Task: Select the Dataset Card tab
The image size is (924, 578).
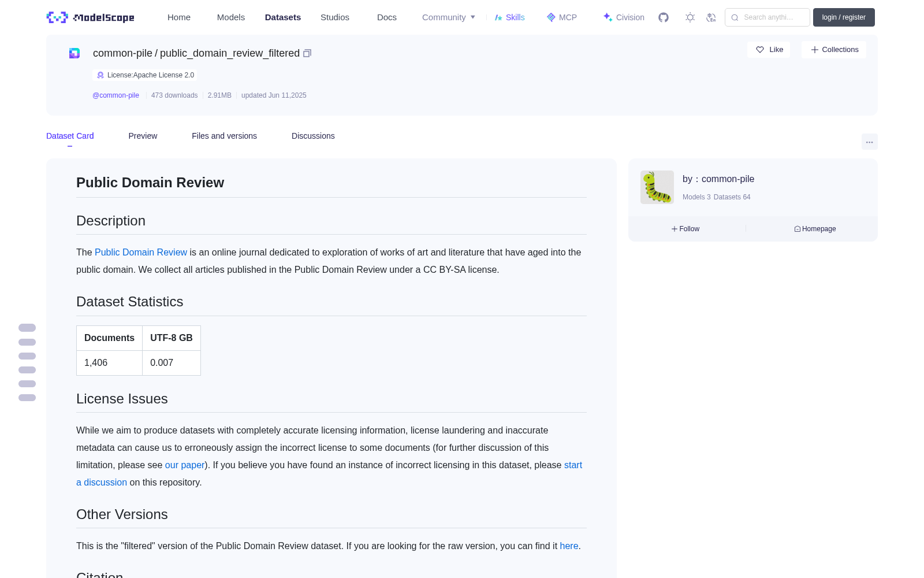Action: click(70, 136)
